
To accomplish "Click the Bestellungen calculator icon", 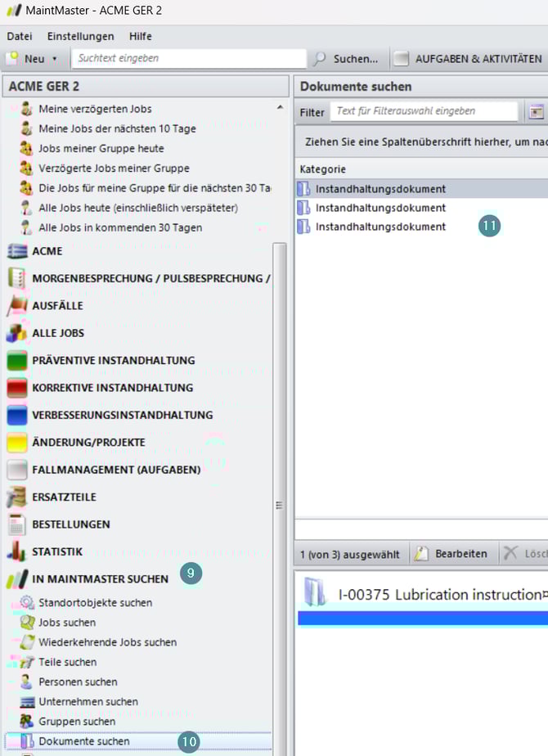I will pos(17,524).
